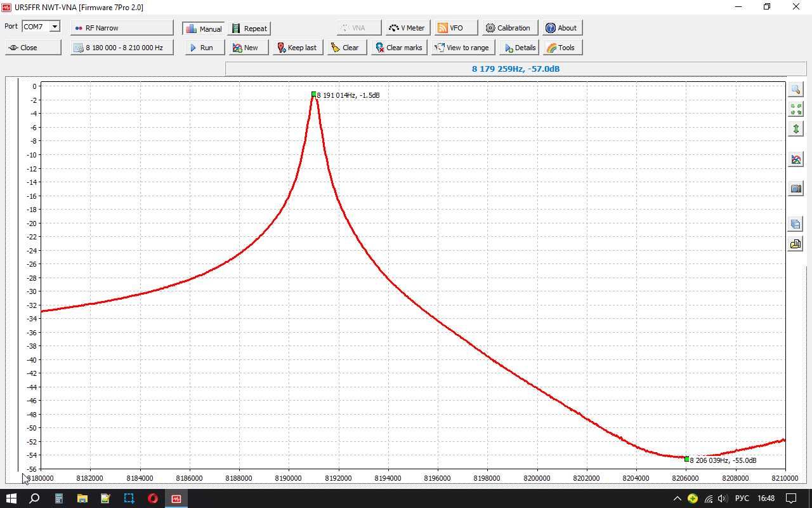Select the minimum marker at 8 206 039Hz
This screenshot has width=812, height=508.
[x=686, y=459]
